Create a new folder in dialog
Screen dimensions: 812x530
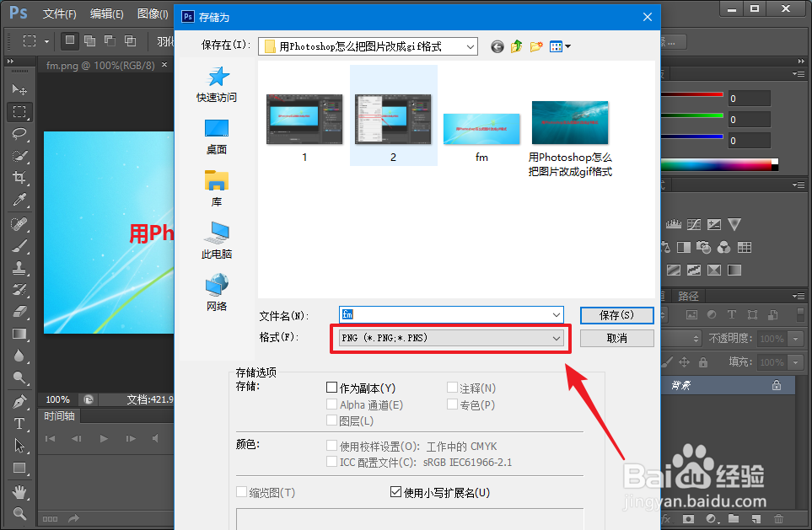[536, 46]
